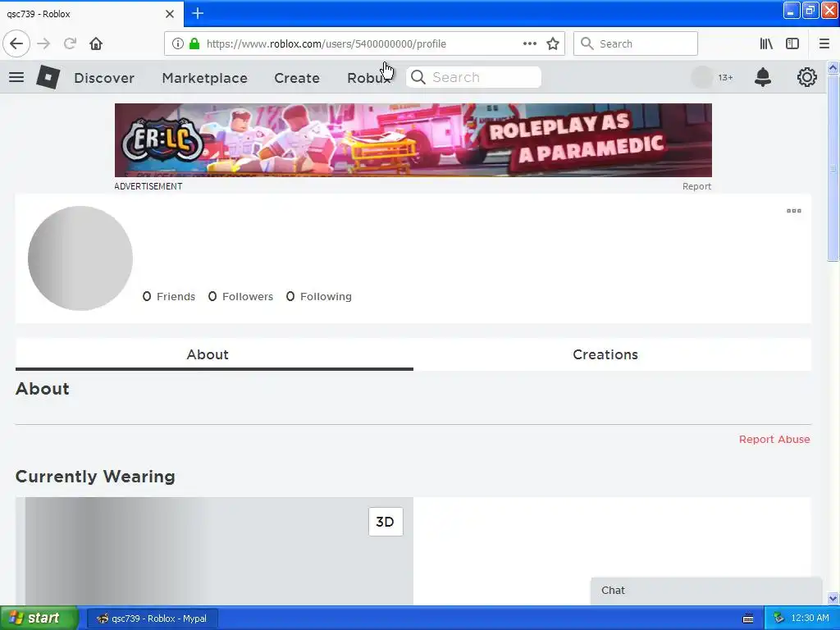Viewport: 840px width, 630px height.
Task: Open Roblox notifications bell
Action: (x=762, y=78)
